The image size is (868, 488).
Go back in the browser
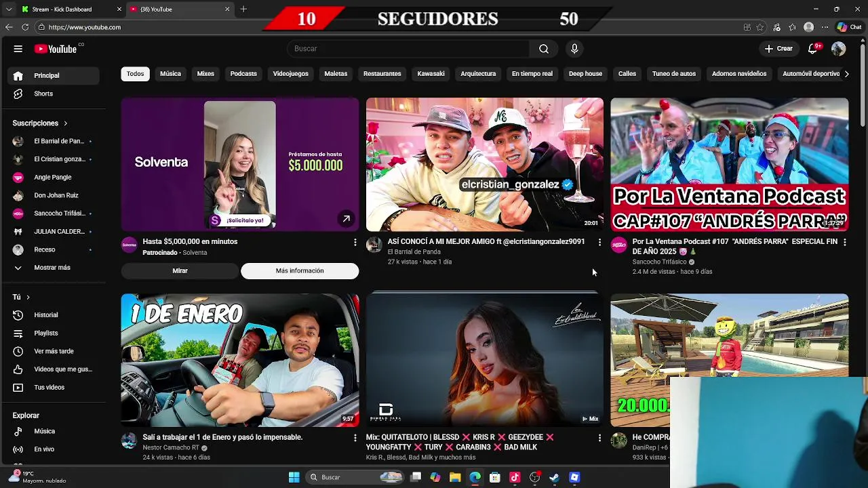click(9, 27)
